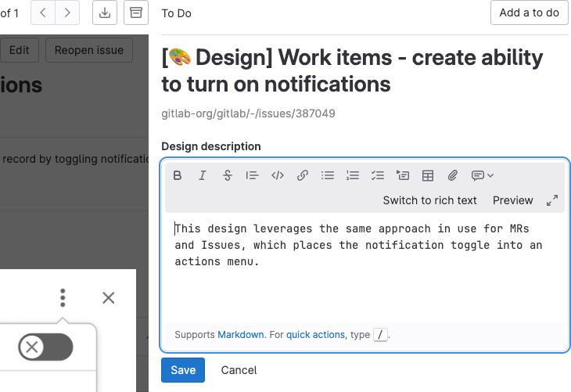
Task: Click the issue path gitlab-org/gitlab/-/issues/387049
Action: [249, 113]
